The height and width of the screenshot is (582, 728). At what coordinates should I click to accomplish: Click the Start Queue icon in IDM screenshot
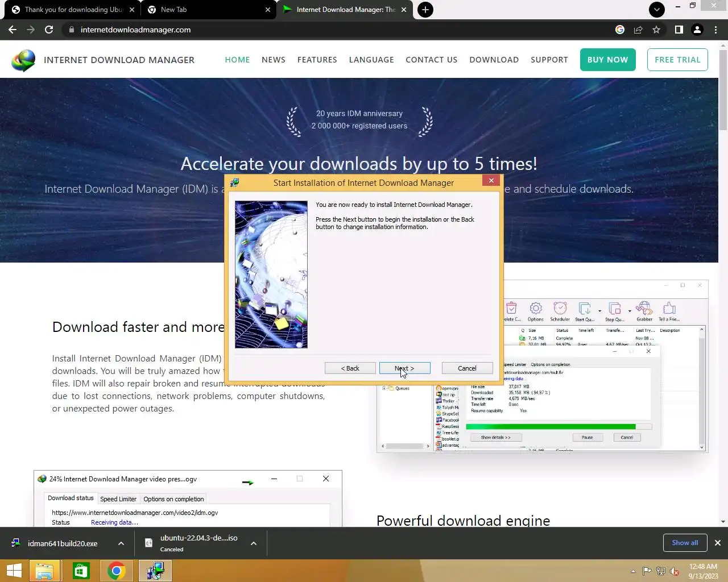(585, 311)
